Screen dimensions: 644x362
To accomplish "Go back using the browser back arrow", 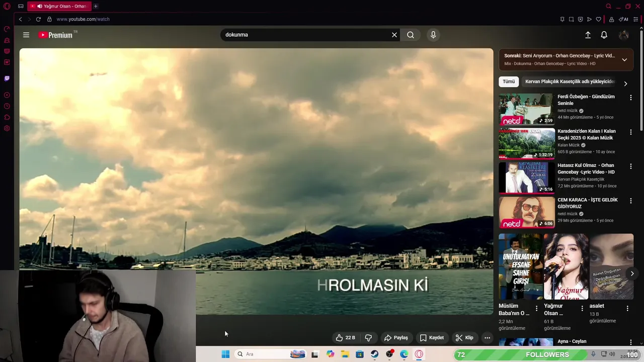I will (20, 19).
